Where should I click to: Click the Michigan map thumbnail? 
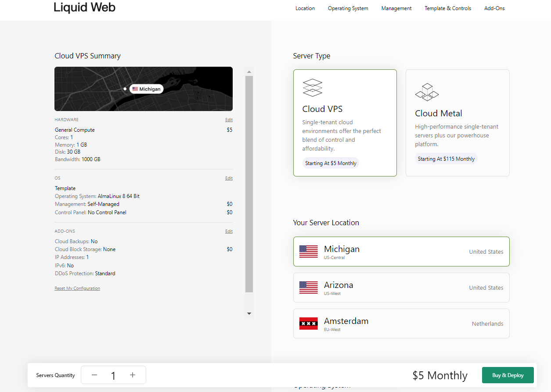[x=144, y=89]
